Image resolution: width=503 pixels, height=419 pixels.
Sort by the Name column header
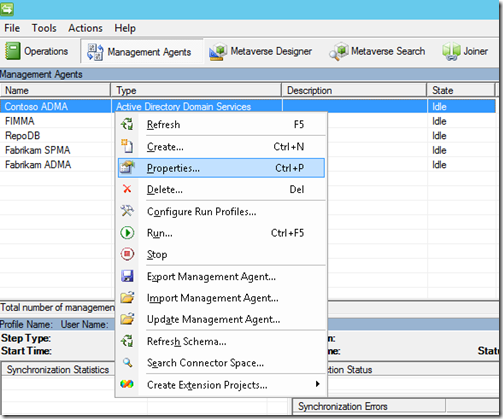point(55,90)
